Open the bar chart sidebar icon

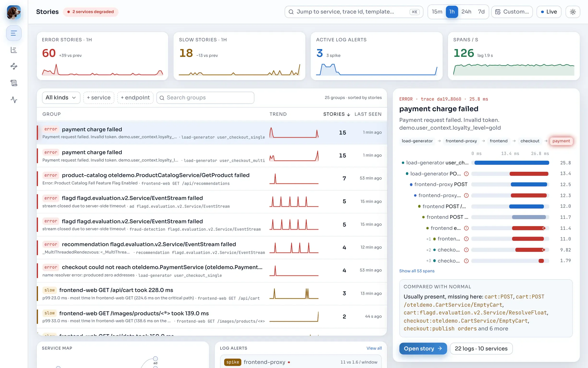(14, 50)
